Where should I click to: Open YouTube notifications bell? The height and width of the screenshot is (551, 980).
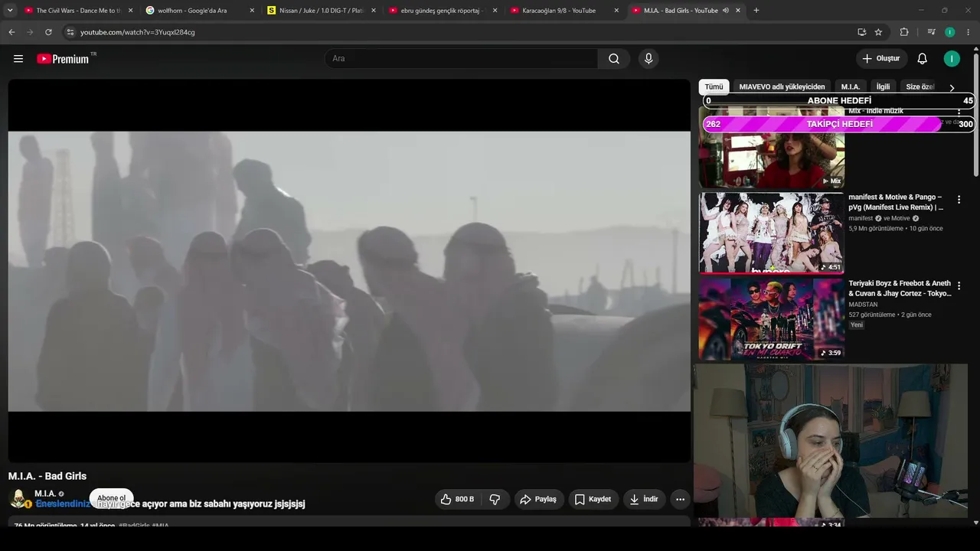[923, 59]
